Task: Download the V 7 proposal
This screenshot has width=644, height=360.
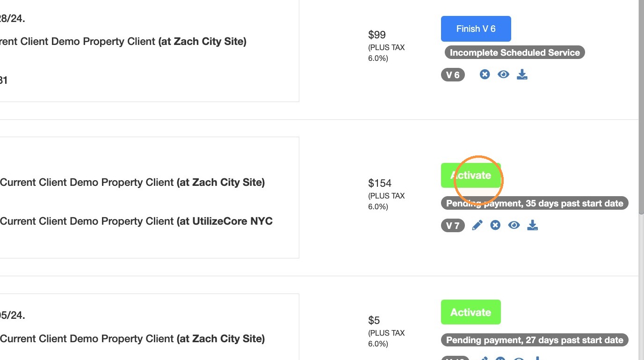Action: coord(533,226)
